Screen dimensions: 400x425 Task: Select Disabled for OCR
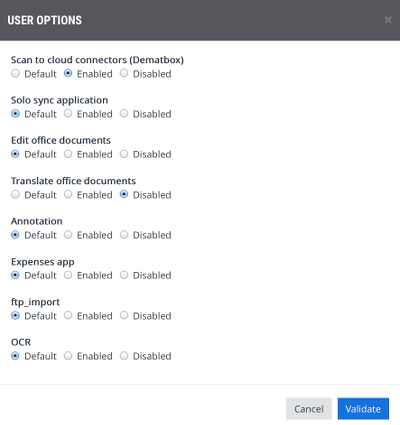click(124, 356)
